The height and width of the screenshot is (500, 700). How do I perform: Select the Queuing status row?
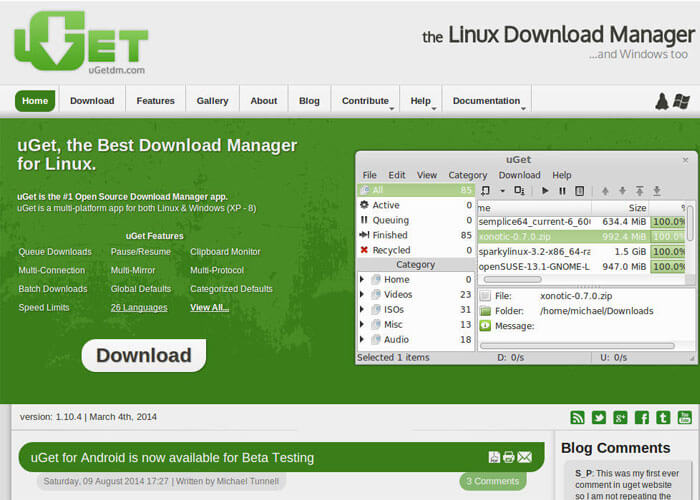pos(416,220)
